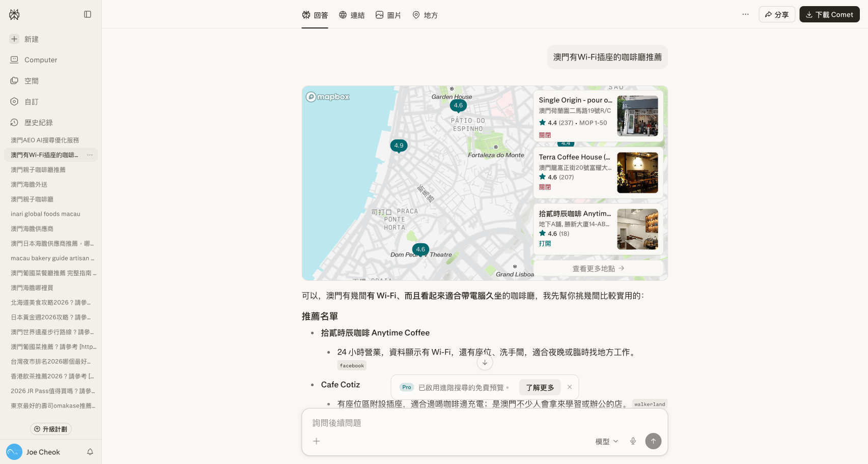Open 拾貳時辰咖啡 Anytime place card
Viewport: 868px width, 464px height.
pos(598,229)
